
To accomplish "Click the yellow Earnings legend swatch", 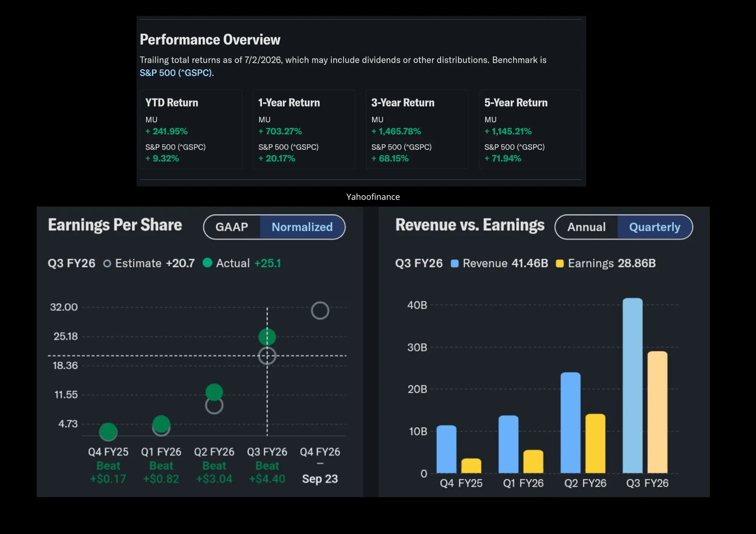I will point(560,264).
